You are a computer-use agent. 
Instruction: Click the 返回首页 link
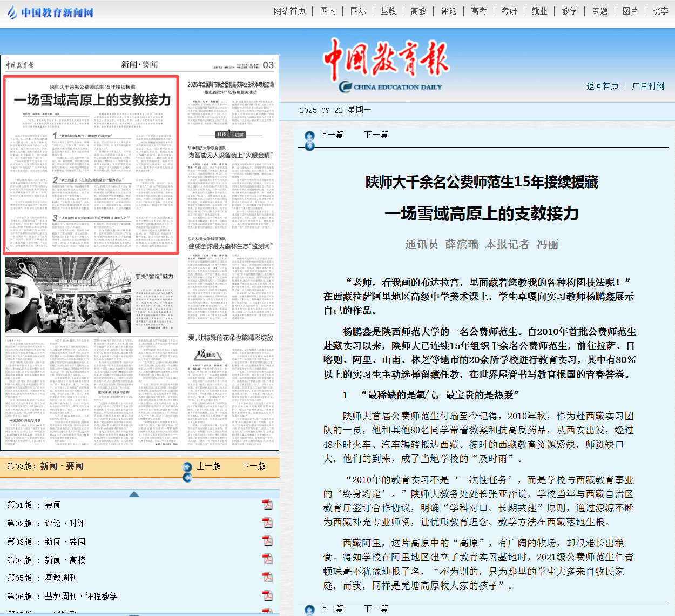pyautogui.click(x=603, y=86)
